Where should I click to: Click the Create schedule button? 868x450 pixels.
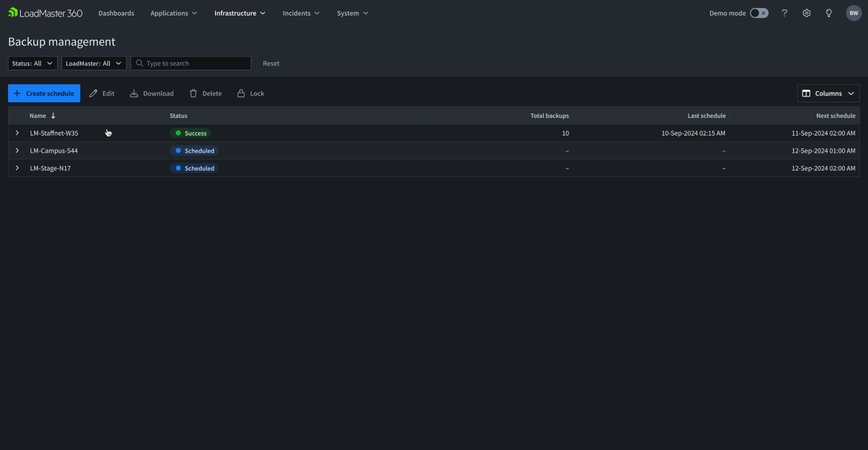point(44,93)
